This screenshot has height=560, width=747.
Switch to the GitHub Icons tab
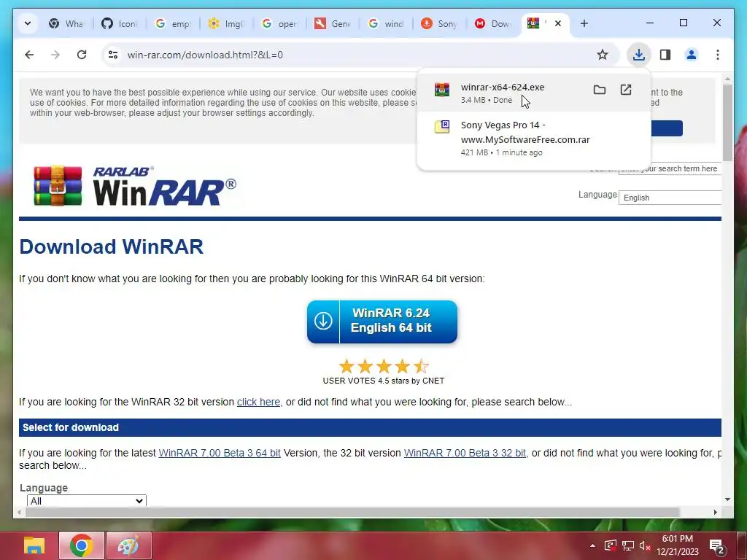pos(119,23)
